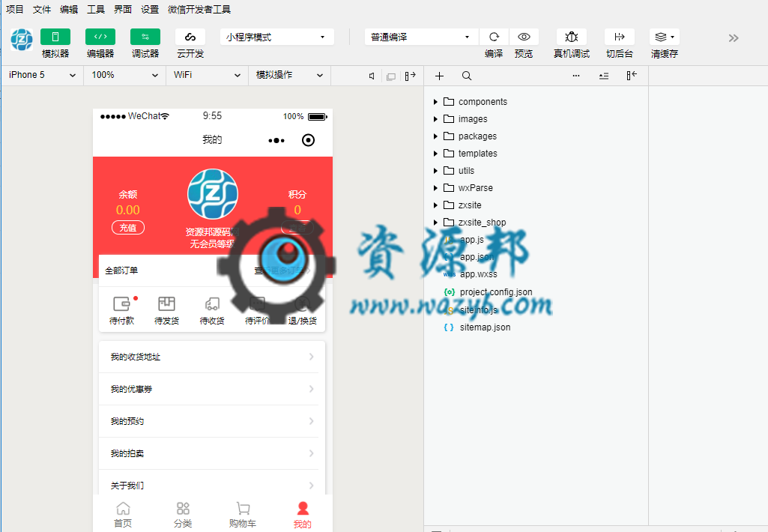Open the 项目 menu
The width and height of the screenshot is (768, 532).
[x=15, y=9]
